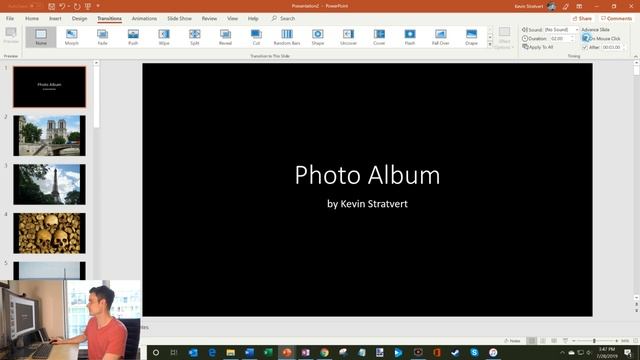Screen dimensions: 640x360
Task: Apply the Flash transition
Action: point(410,37)
